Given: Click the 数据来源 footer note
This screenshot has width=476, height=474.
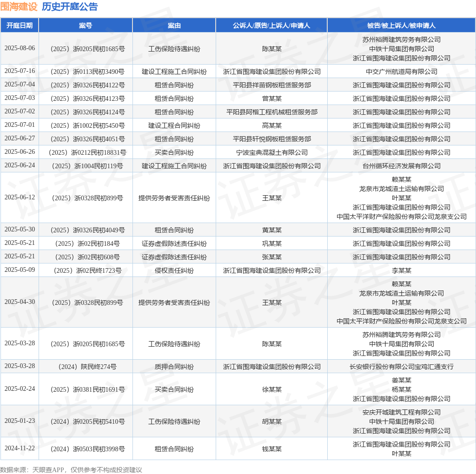Looking at the screenshot, I should [x=71, y=470].
